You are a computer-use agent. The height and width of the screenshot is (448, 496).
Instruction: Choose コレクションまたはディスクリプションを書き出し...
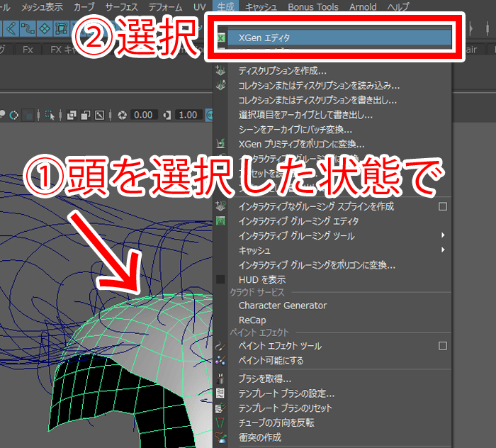point(317,100)
